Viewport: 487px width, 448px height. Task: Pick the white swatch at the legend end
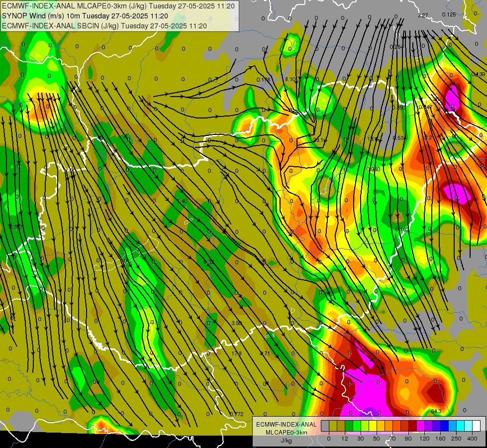pos(477,426)
